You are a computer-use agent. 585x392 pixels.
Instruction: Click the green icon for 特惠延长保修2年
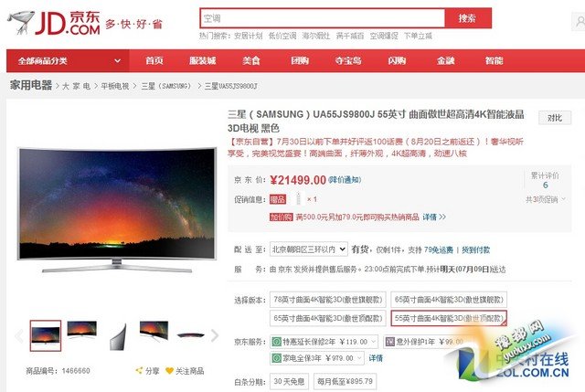coord(276,341)
